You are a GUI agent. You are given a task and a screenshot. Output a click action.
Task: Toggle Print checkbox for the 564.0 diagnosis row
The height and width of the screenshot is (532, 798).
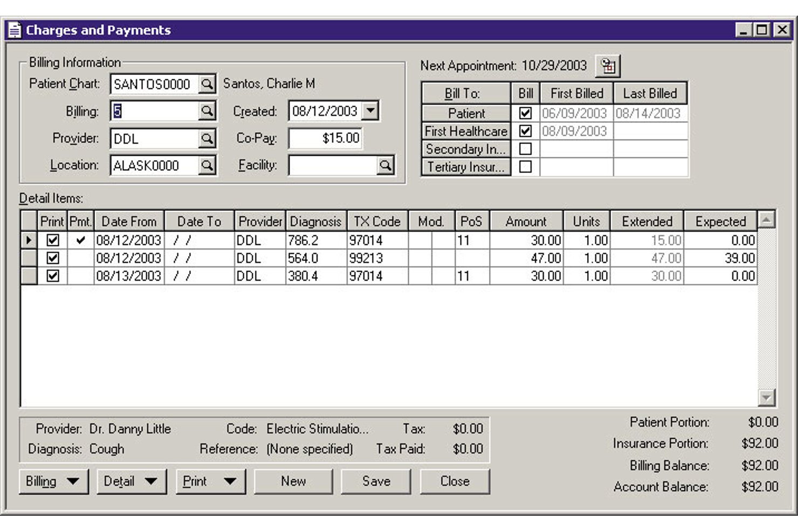coord(52,258)
